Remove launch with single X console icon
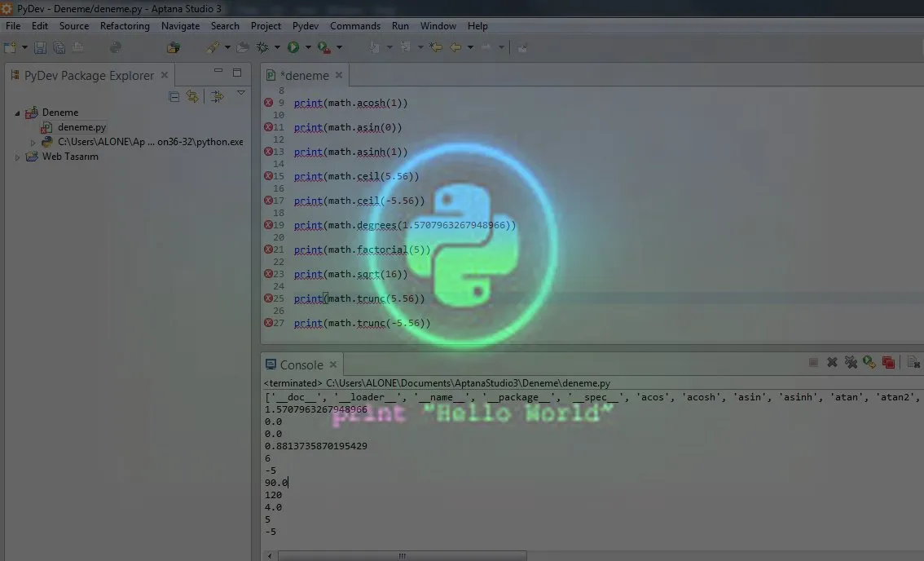 832,362
